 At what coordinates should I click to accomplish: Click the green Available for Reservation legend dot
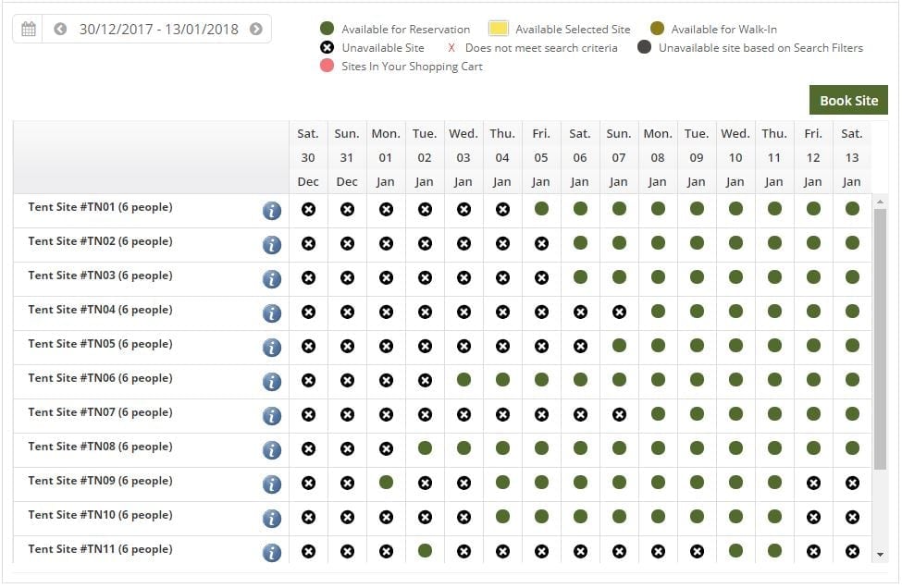(x=327, y=28)
